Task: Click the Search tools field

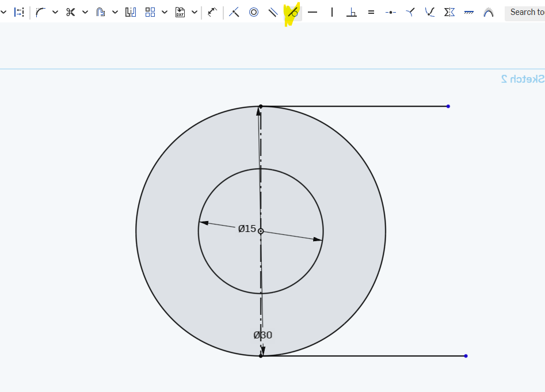Action: (525, 12)
